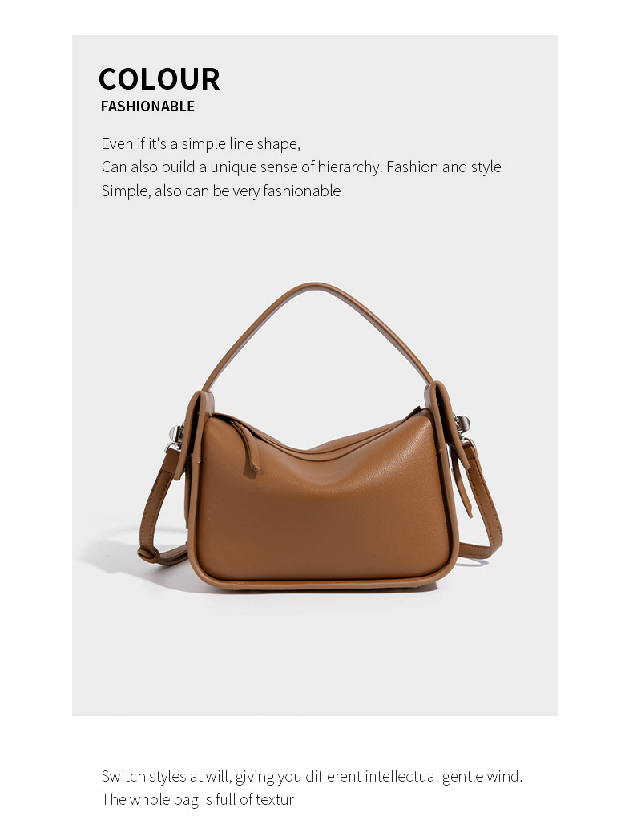Click the brown handbag product image
The width and height of the screenshot is (633, 840).
coord(320,436)
